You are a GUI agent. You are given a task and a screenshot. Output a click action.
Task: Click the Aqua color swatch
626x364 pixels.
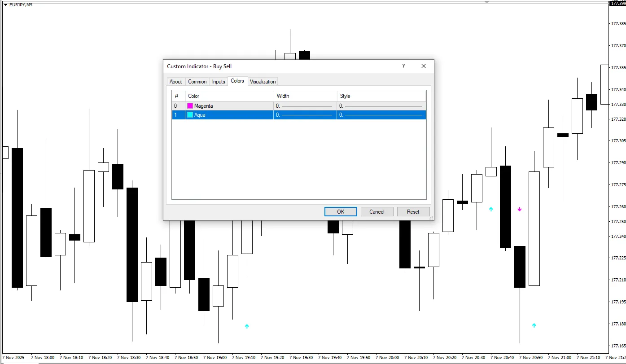[x=190, y=115]
